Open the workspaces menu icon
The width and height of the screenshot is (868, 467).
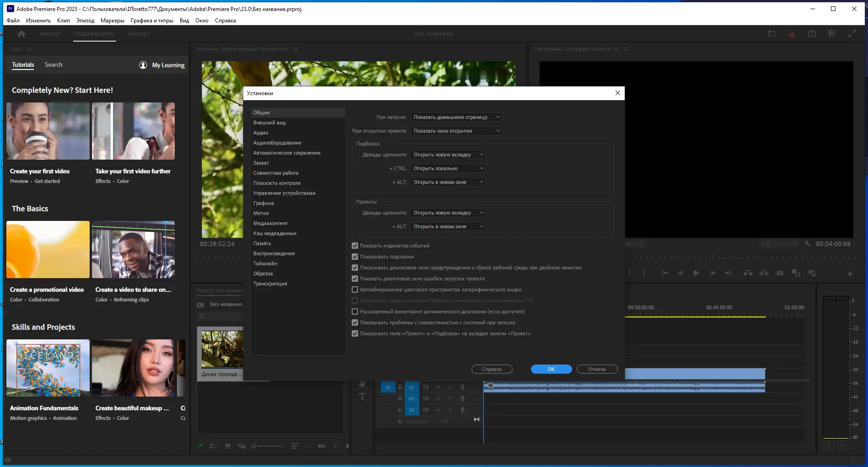coord(832,33)
